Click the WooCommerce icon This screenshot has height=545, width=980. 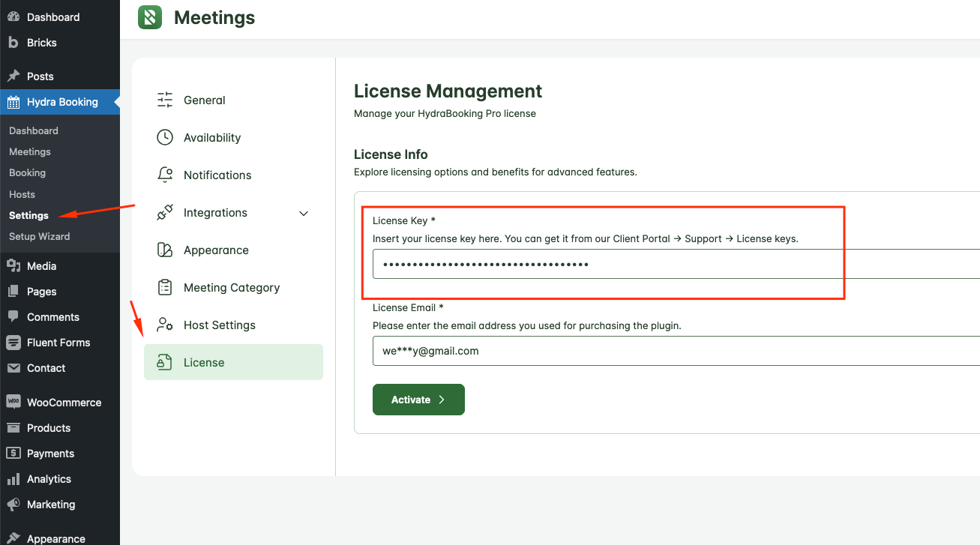13,402
